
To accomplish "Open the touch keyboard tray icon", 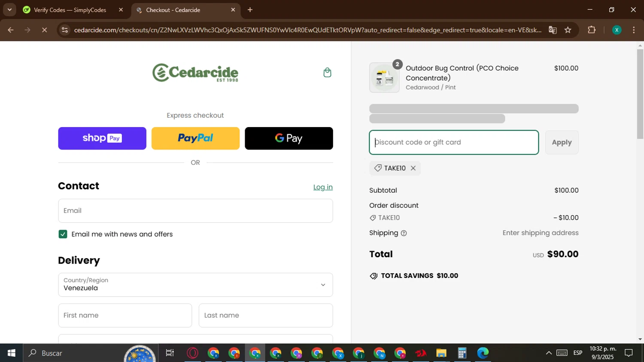I will pos(562,353).
